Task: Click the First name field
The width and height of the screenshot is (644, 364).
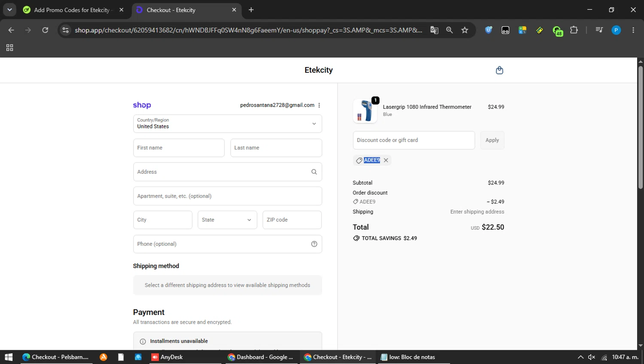Action: pos(179,148)
